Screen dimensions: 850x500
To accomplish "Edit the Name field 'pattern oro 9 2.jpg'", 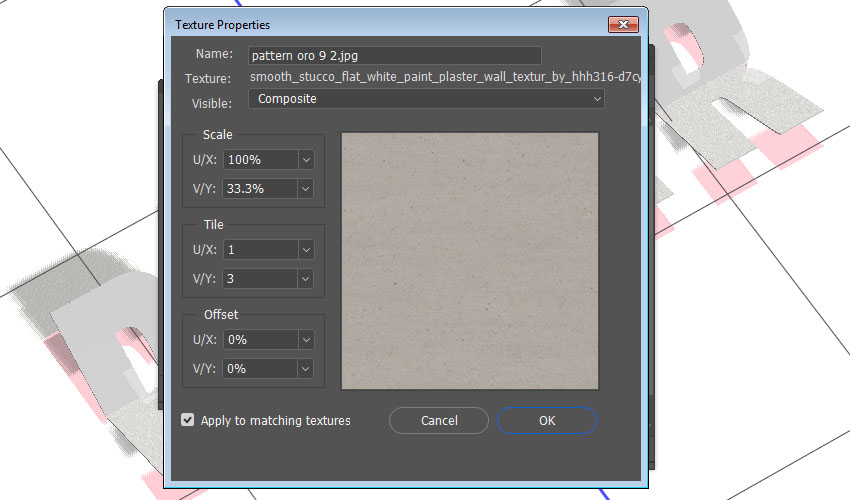I will (x=395, y=55).
